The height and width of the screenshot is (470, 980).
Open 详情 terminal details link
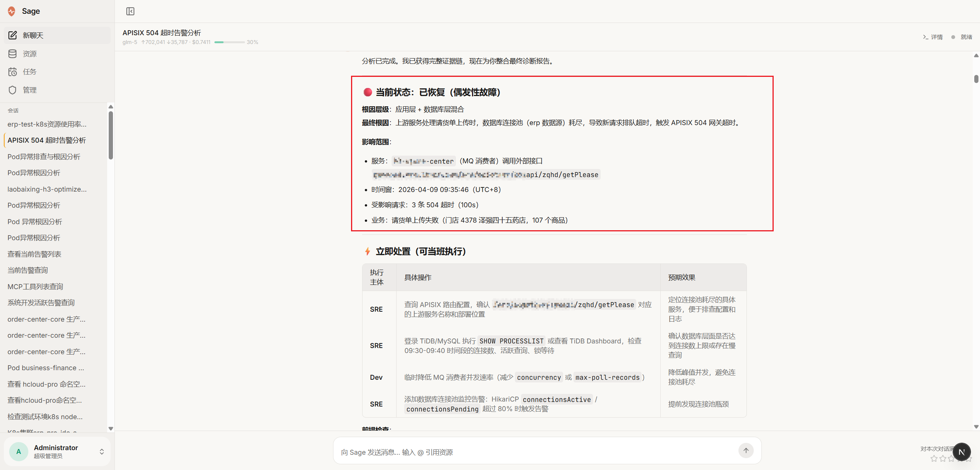click(933, 37)
